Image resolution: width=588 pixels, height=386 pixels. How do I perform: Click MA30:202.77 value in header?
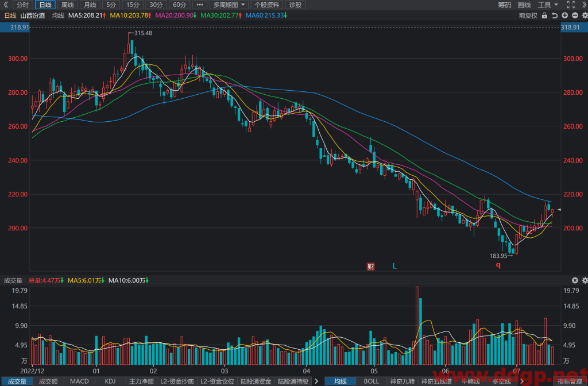[x=221, y=16]
